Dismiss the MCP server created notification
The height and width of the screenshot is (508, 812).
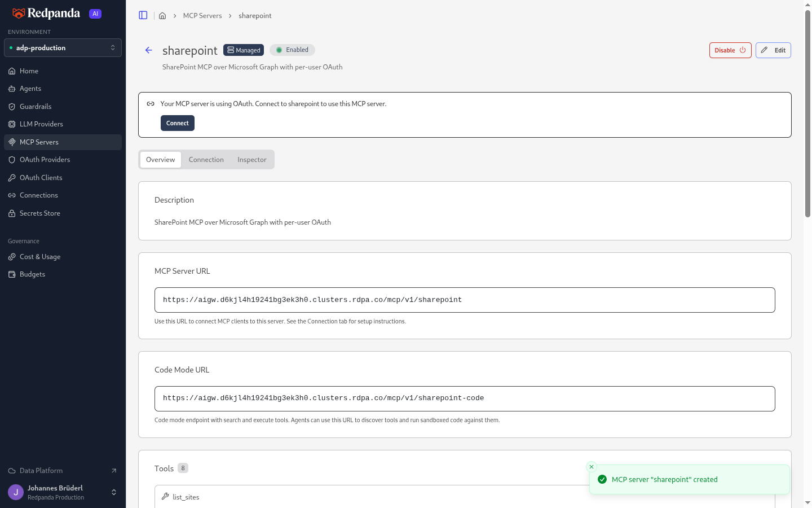click(x=592, y=467)
